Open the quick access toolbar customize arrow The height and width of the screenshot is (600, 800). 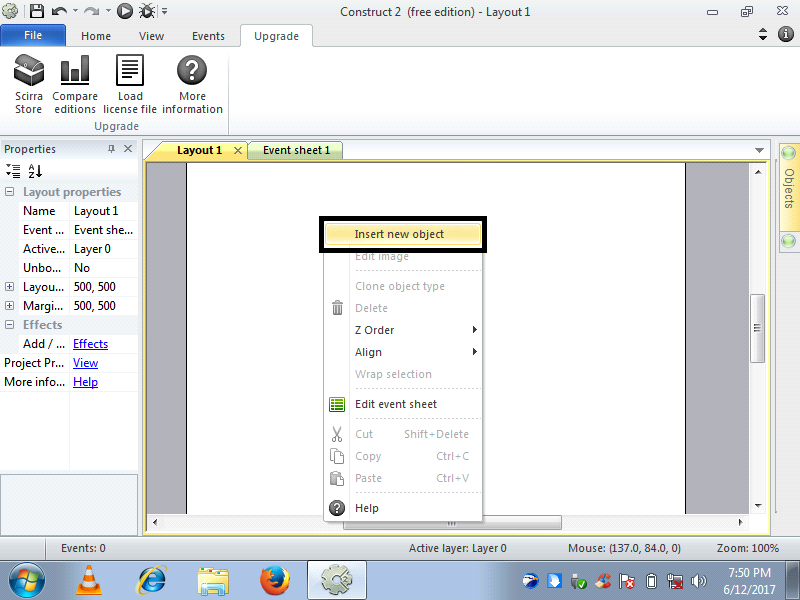coord(165,11)
